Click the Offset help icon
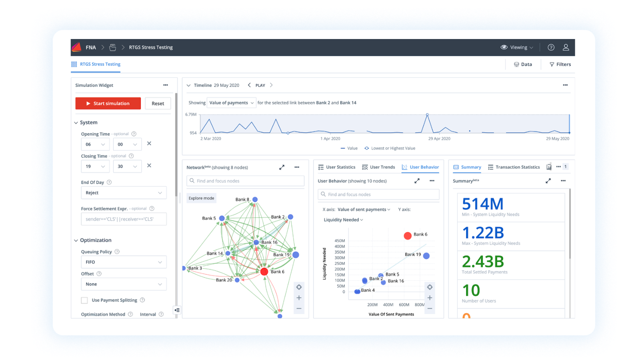 (99, 274)
